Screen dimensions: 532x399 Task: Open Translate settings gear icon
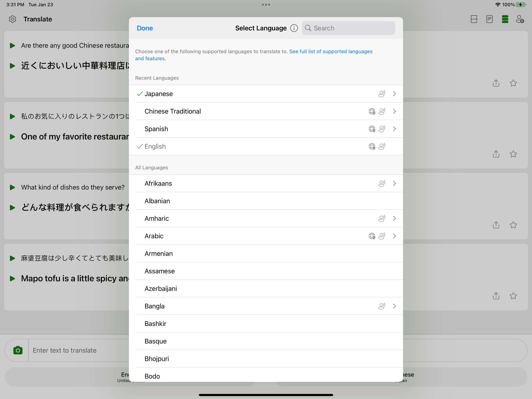[x=12, y=19]
